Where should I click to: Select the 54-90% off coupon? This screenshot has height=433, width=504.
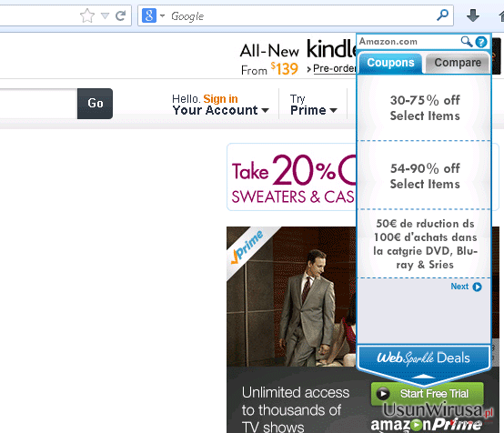pyautogui.click(x=425, y=176)
